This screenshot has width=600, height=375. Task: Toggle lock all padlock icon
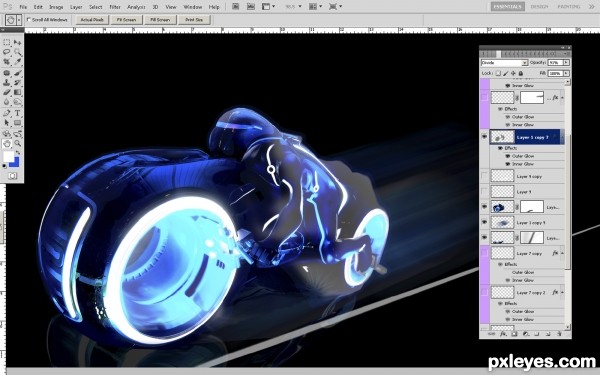coord(520,73)
